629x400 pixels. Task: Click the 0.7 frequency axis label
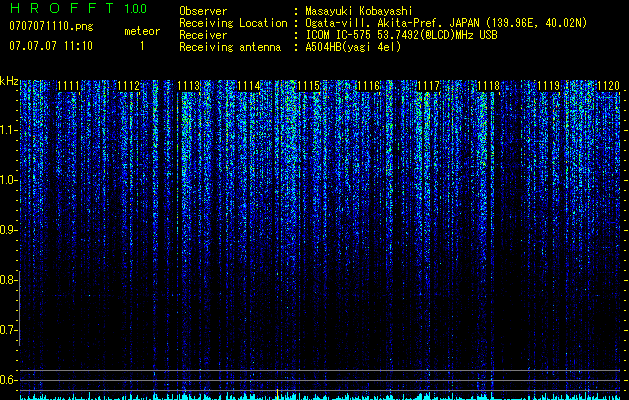tap(9, 330)
